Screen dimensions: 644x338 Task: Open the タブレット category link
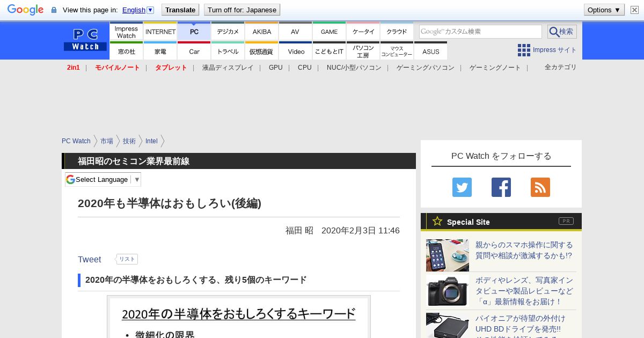pyautogui.click(x=171, y=68)
